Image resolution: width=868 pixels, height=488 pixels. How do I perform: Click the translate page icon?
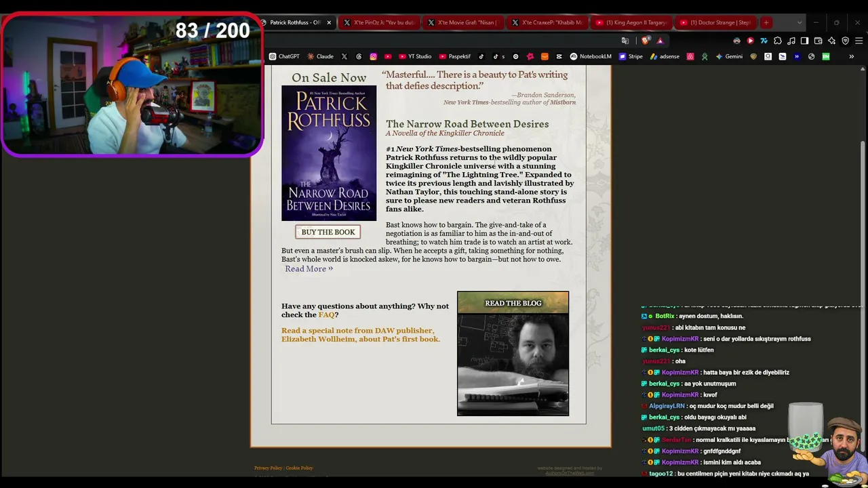click(625, 41)
